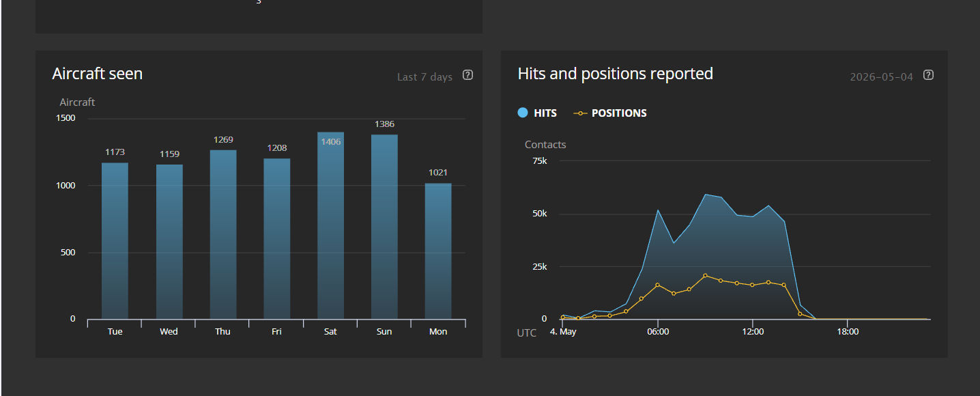Click the positions peak point near 09:00
The image size is (980, 396).
point(705,276)
